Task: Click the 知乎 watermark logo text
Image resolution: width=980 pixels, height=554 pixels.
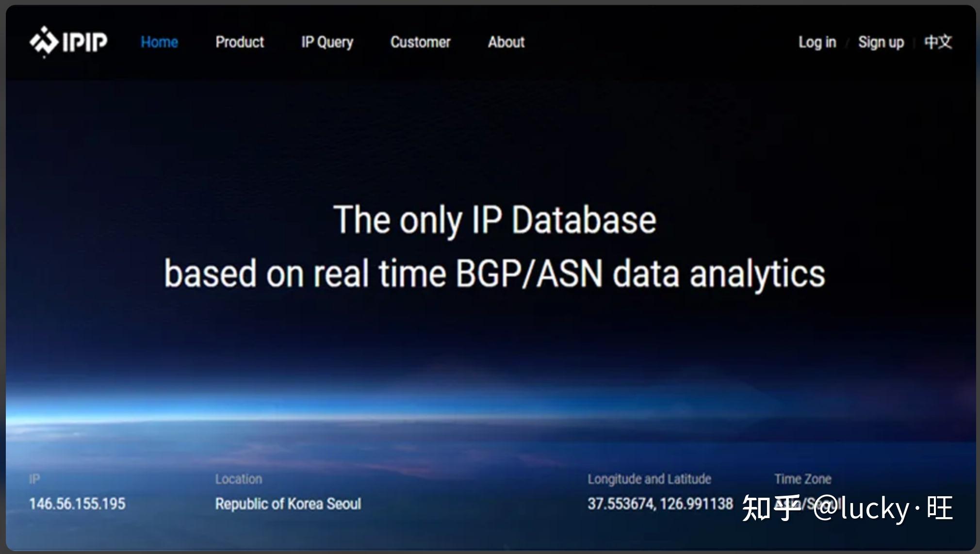Action: coord(771,508)
